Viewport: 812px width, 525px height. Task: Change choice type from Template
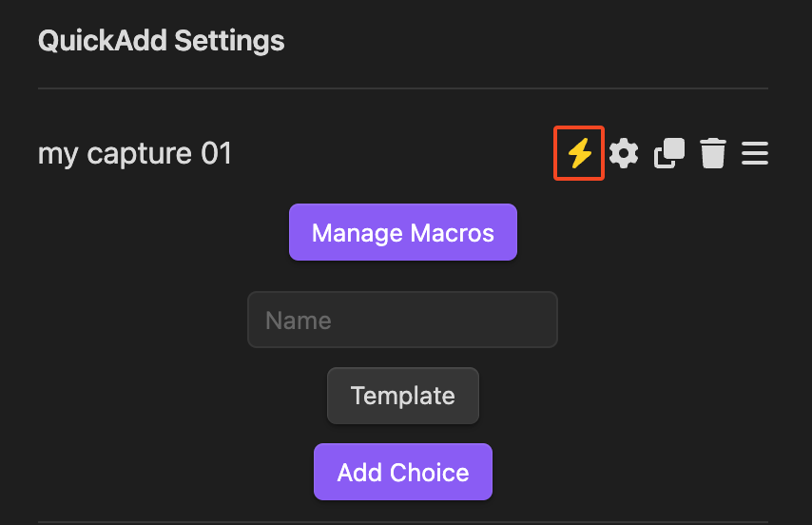403,396
